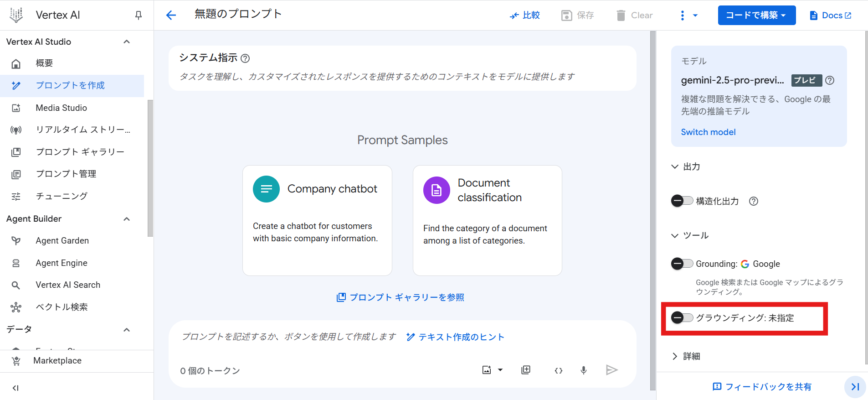Open the dropdown arrow beside more options
868x400 pixels.
pos(695,16)
